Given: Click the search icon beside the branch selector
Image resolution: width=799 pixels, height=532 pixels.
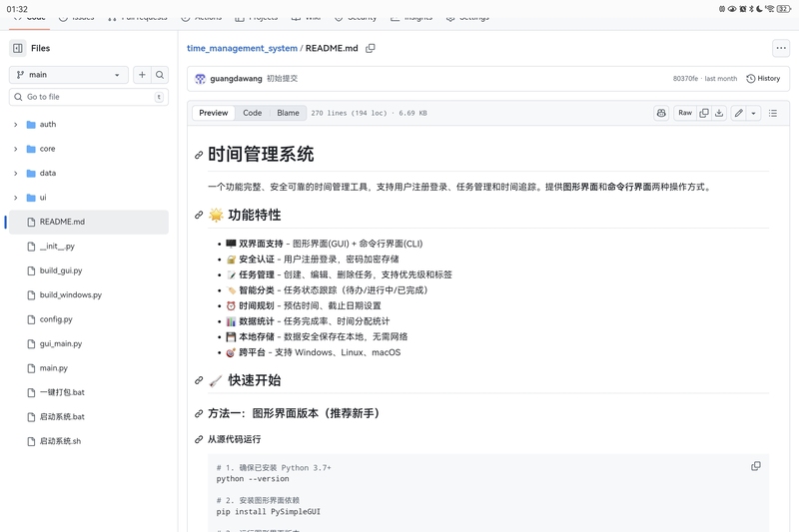Looking at the screenshot, I should (x=160, y=75).
